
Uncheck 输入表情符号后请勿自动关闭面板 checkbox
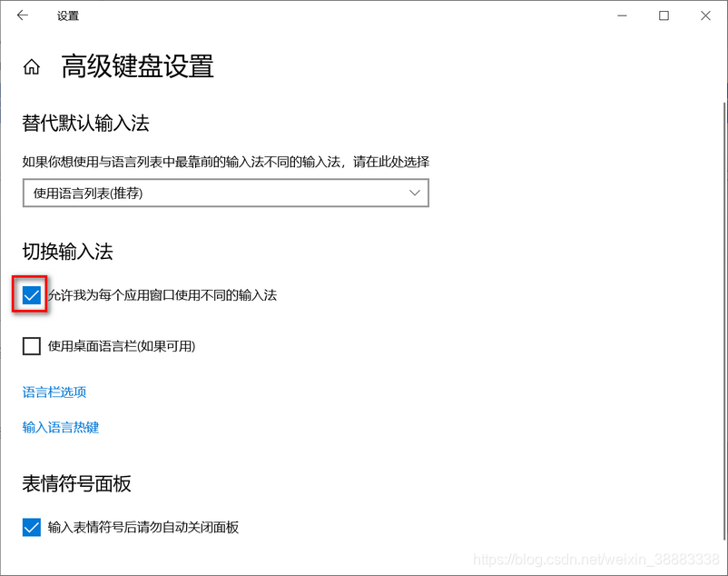32,527
